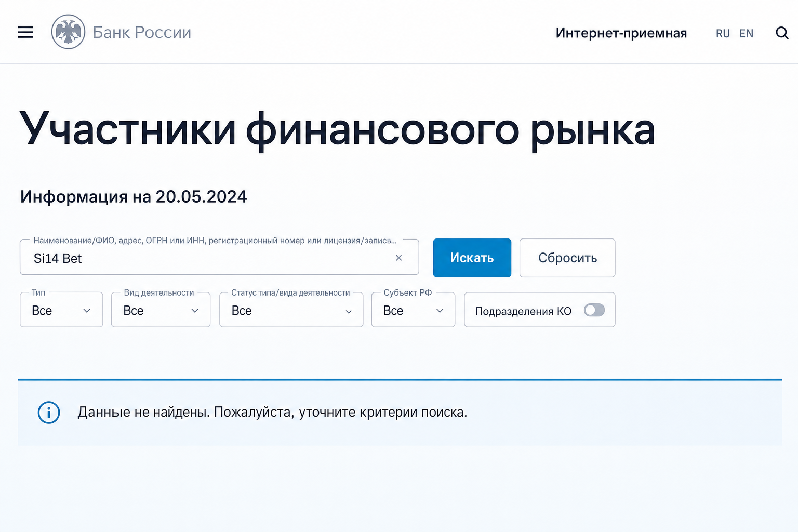
Task: Click the info icon in the no-data notice
Action: (49, 413)
